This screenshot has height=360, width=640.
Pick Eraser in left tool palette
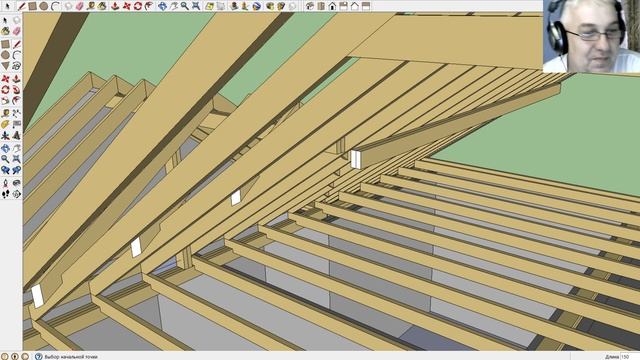tap(16, 31)
